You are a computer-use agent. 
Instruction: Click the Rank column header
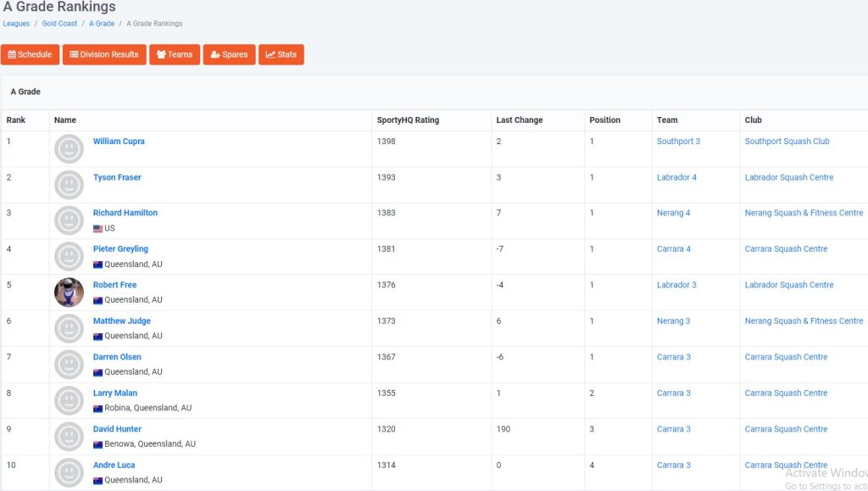coord(16,120)
